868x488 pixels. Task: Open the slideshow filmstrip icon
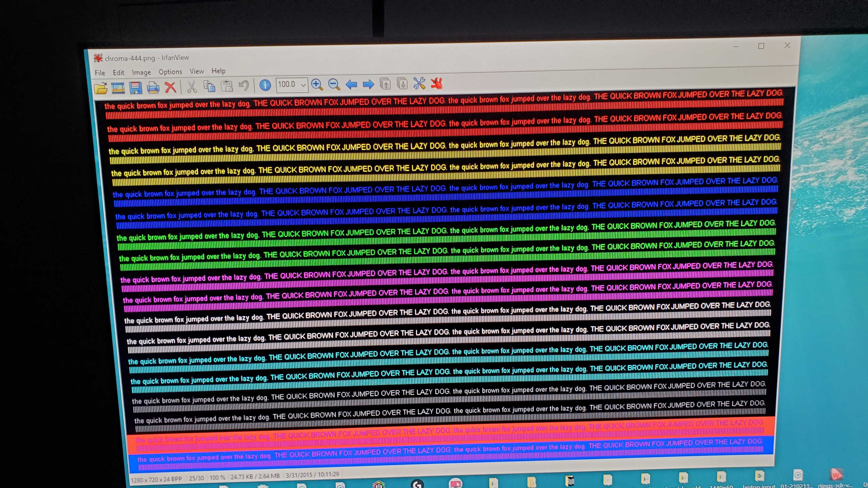click(118, 88)
